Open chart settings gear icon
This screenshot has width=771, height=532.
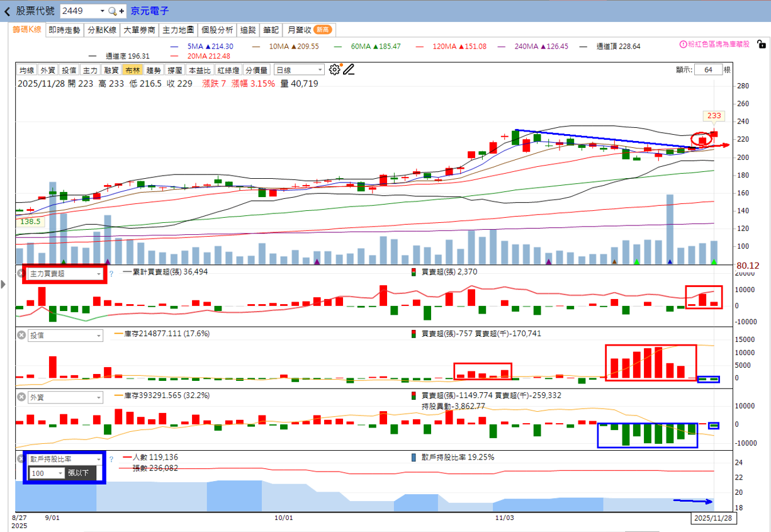[x=334, y=70]
